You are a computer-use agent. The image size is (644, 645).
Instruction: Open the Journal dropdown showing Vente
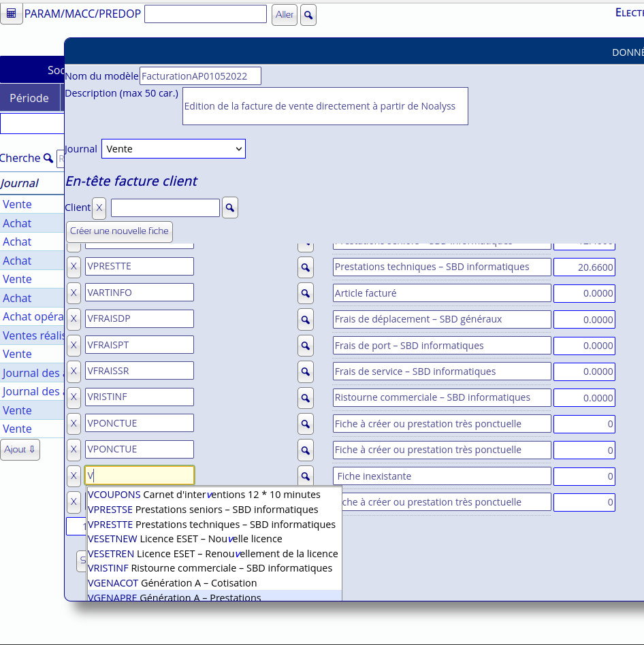click(x=173, y=149)
